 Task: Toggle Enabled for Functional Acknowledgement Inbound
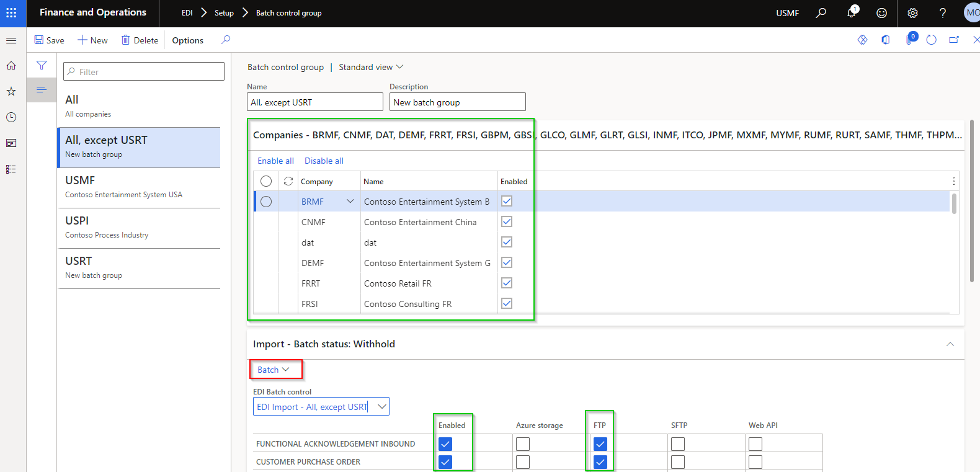(x=445, y=444)
